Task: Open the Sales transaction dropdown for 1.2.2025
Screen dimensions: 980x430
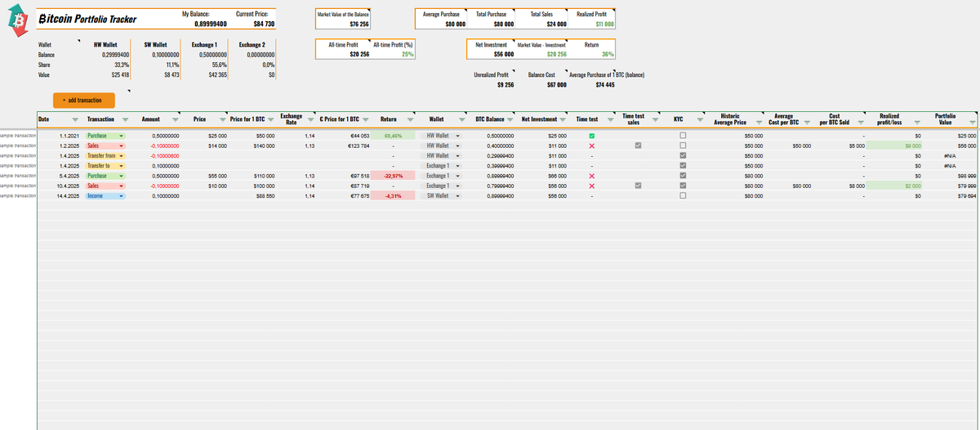Action: click(x=121, y=146)
